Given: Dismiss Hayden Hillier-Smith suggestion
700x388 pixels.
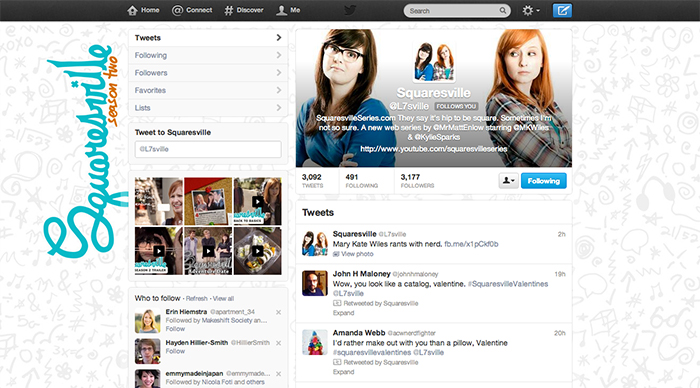Looking at the screenshot, I should pos(279,343).
